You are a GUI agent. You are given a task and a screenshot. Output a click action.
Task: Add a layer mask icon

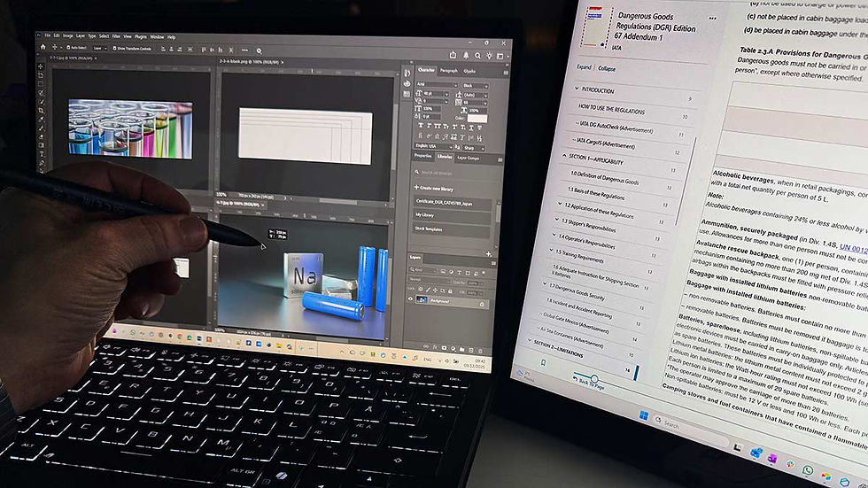tap(444, 348)
